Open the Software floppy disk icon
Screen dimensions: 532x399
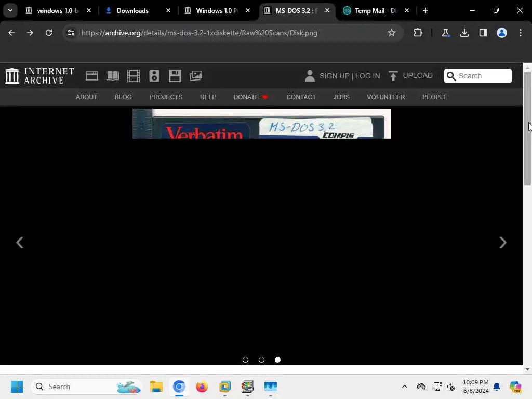(x=175, y=76)
